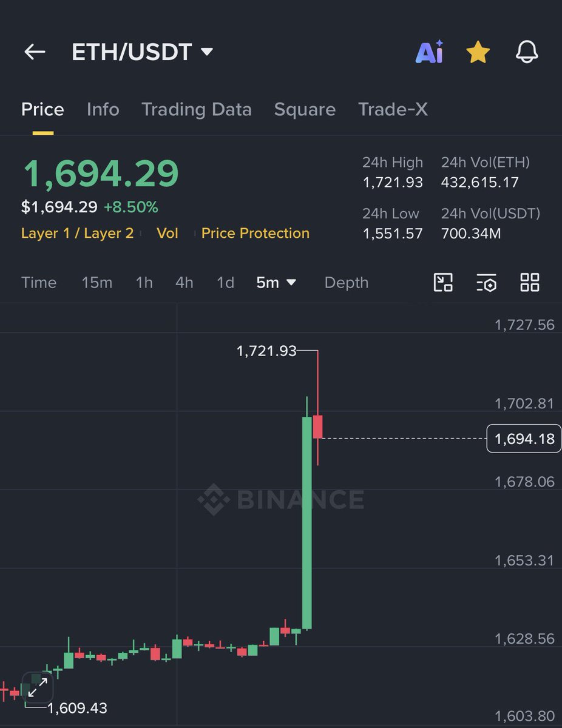Viewport: 562px width, 728px height.
Task: Open the ETH/USDT pair selector dropdown
Action: click(x=142, y=52)
